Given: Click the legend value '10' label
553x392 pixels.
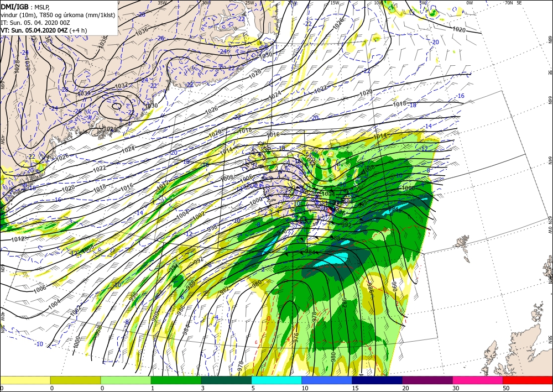Looking at the screenshot, I should 305,388.
